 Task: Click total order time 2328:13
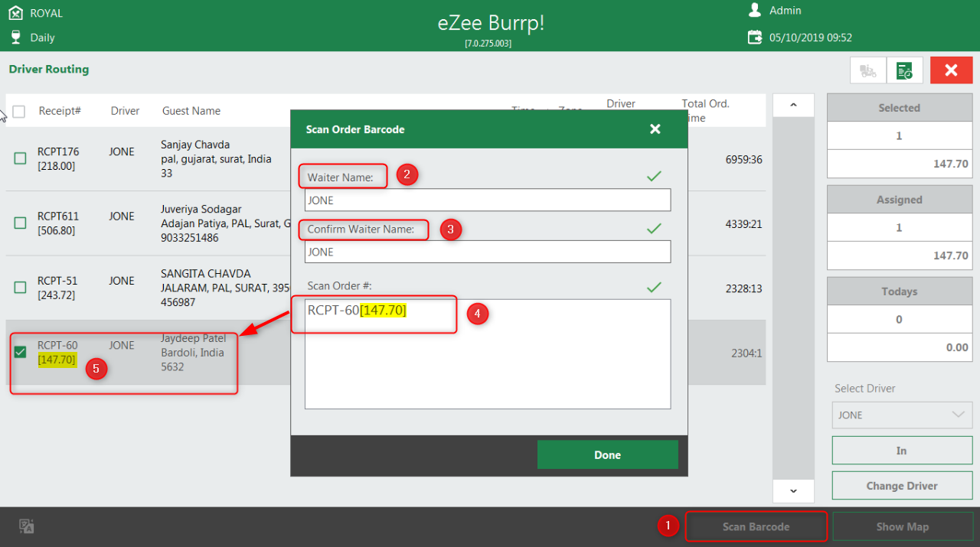coord(744,289)
